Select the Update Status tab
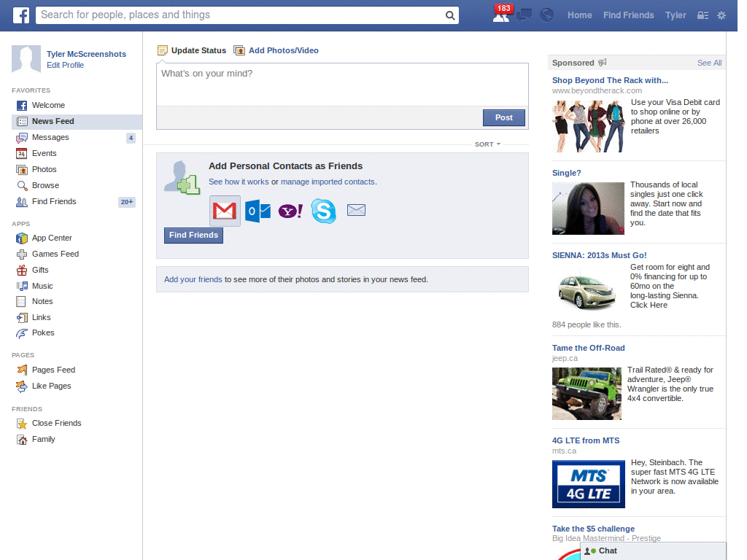 (x=192, y=50)
